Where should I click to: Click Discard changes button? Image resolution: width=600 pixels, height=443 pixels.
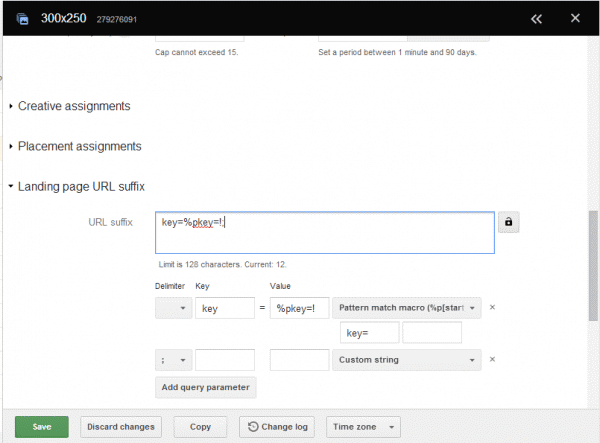[121, 427]
